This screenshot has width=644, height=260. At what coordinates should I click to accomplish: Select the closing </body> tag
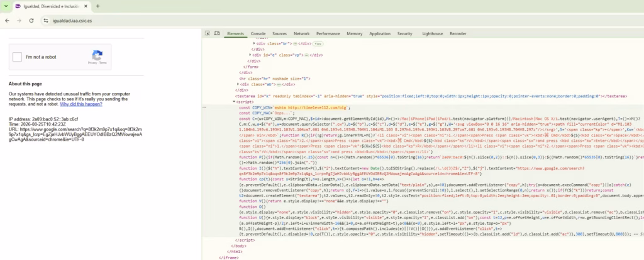(x=238, y=246)
